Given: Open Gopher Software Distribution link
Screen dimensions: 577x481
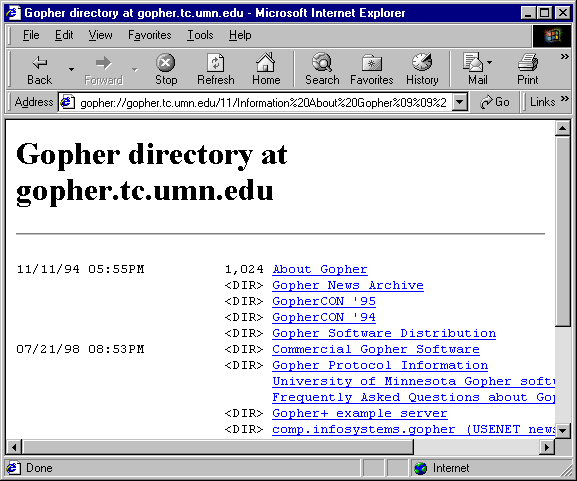Looking at the screenshot, I should pyautogui.click(x=384, y=333).
